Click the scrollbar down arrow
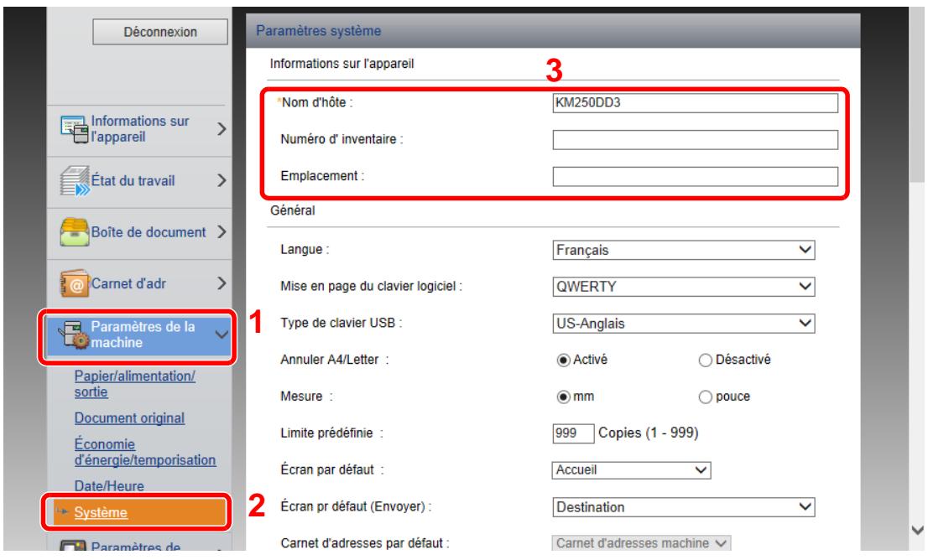 (917, 530)
